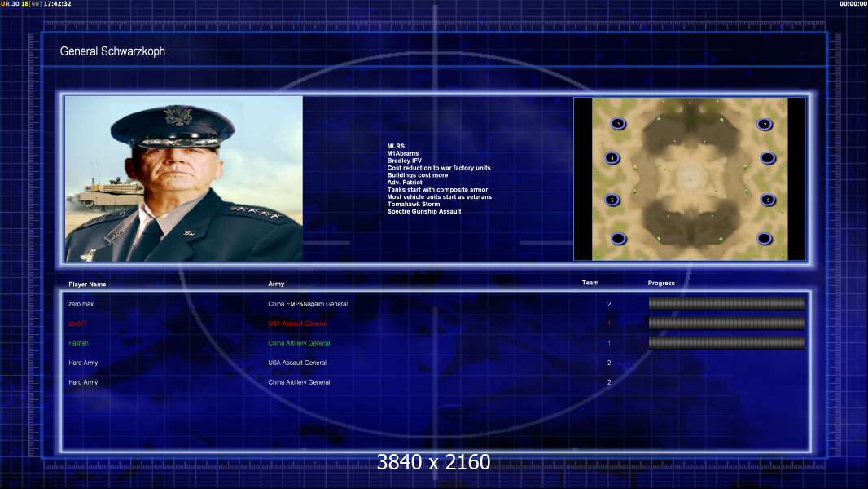Select player zero.max in the list
868x489 pixels.
(x=81, y=304)
